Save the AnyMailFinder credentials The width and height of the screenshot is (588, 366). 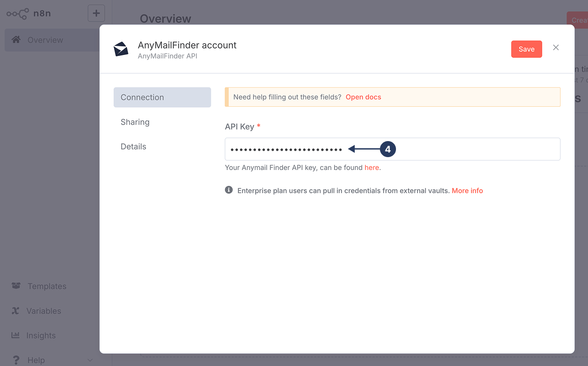point(526,49)
